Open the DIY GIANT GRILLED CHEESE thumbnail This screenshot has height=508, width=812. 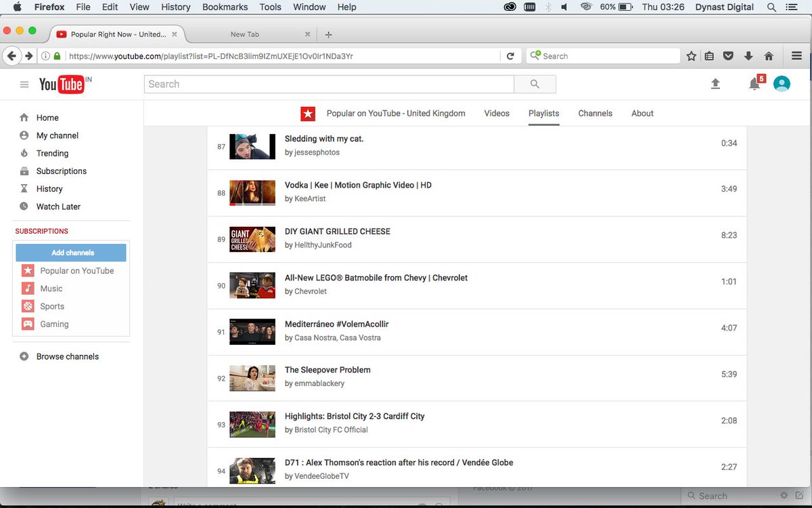(x=252, y=239)
